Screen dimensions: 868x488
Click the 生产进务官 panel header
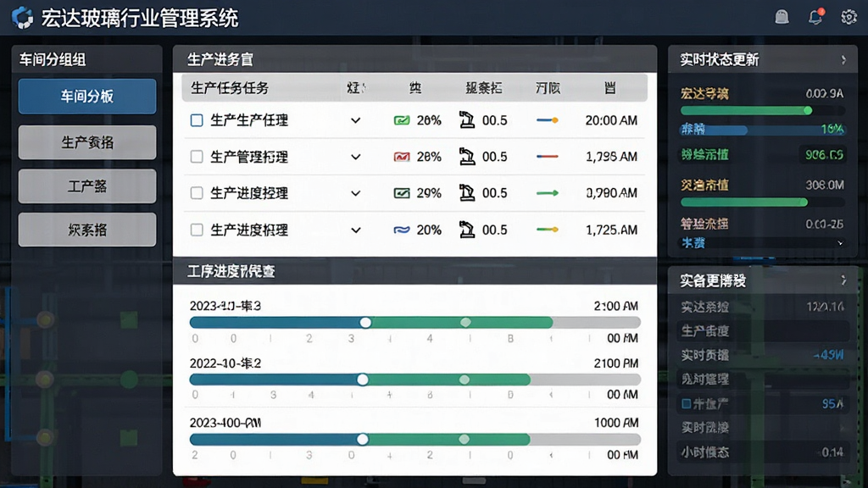pos(415,59)
